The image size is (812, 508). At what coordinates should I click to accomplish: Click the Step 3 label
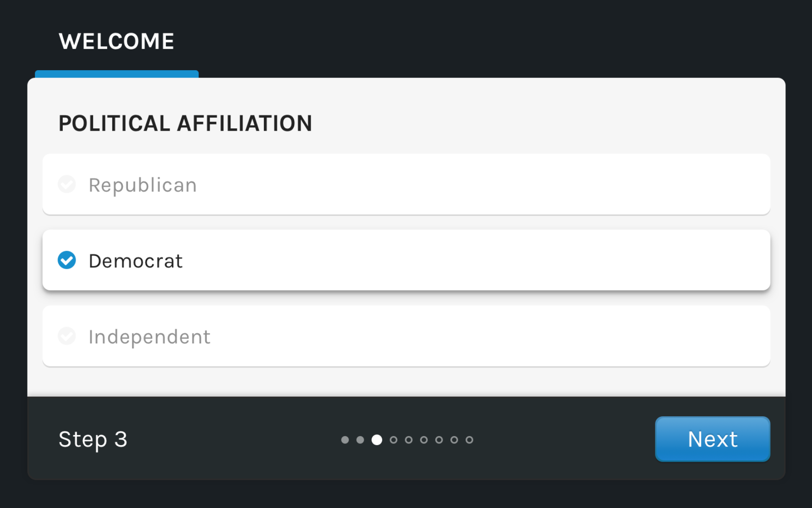(x=93, y=439)
